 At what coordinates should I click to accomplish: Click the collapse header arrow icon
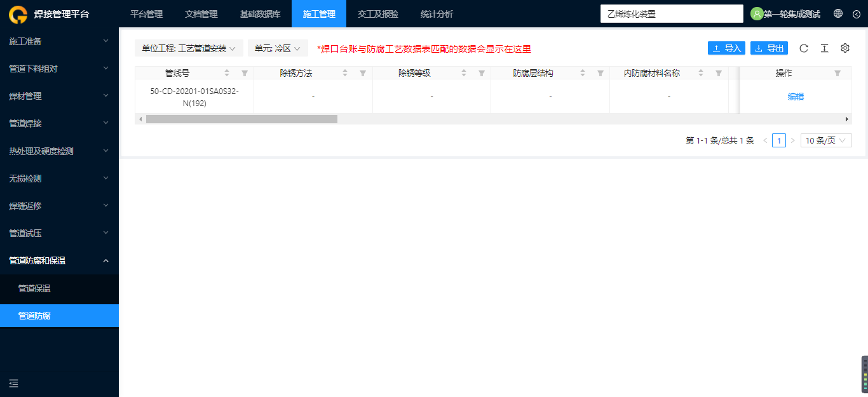(856, 14)
